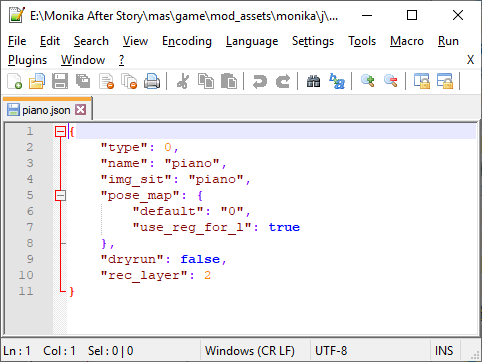Toggle the INS insert mode indicator
The image size is (482, 362).
[444, 351]
